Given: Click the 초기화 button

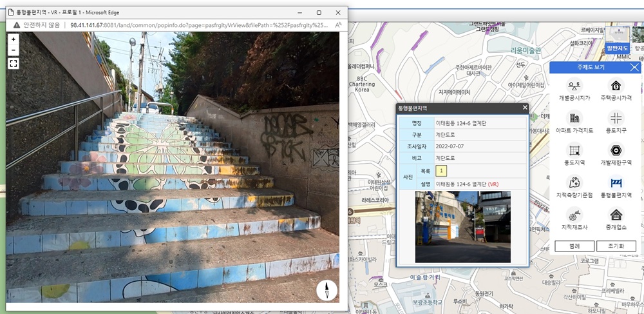Looking at the screenshot, I should [616, 246].
